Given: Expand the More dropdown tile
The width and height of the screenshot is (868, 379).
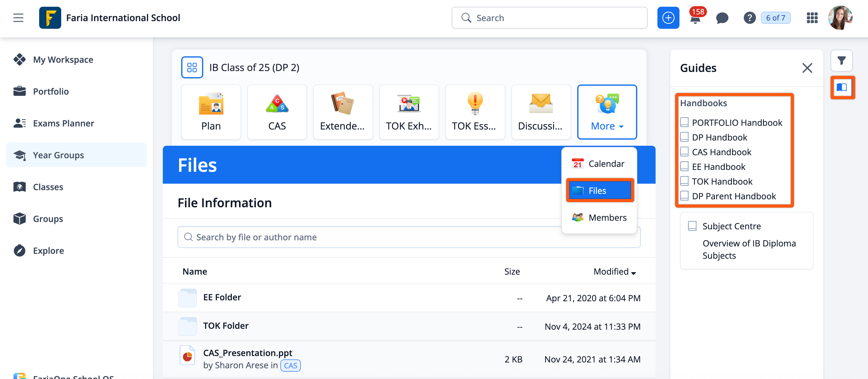Looking at the screenshot, I should click(607, 111).
